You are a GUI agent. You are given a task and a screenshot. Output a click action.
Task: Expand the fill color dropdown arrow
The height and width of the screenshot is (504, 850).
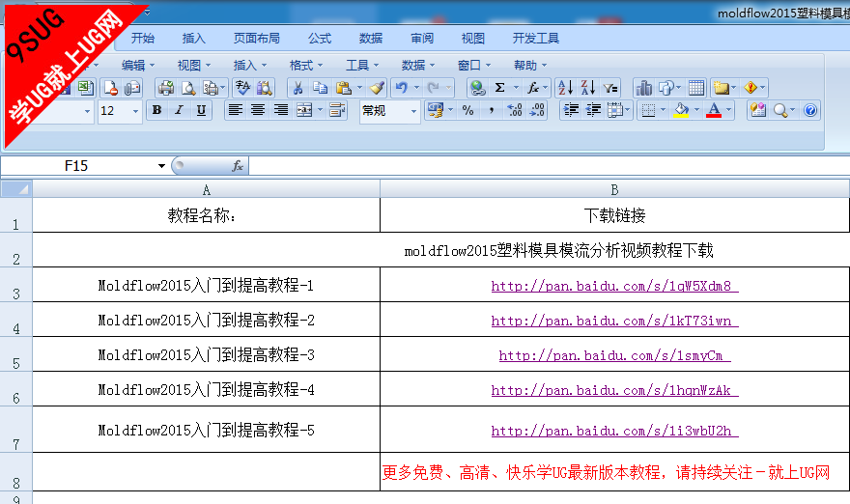point(696,110)
